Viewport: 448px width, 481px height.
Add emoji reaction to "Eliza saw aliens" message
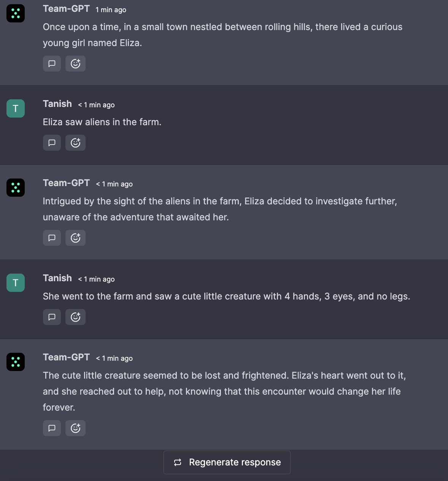75,143
